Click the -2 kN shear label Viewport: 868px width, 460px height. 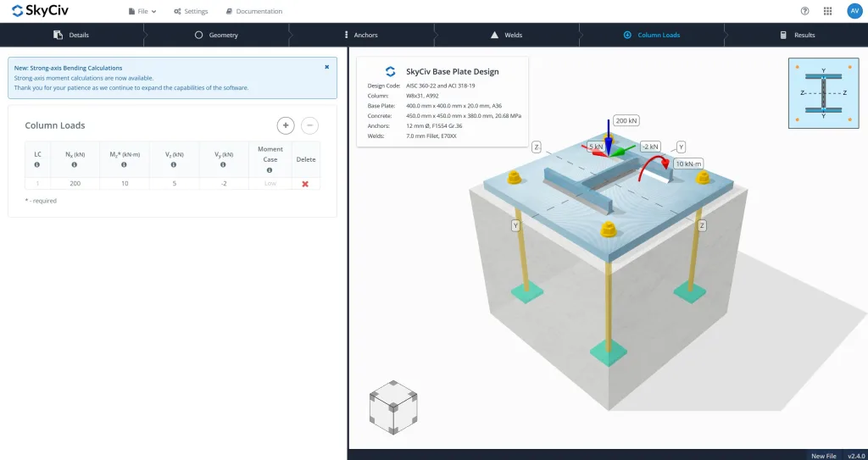coord(650,147)
